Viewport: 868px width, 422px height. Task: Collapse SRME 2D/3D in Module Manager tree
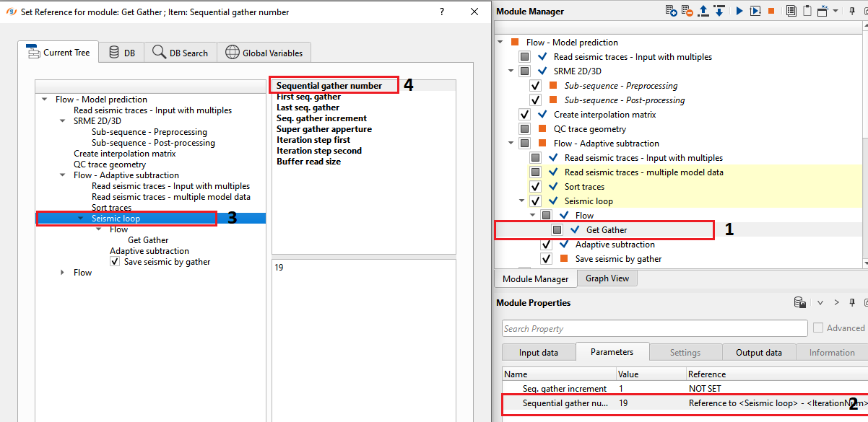click(x=511, y=71)
